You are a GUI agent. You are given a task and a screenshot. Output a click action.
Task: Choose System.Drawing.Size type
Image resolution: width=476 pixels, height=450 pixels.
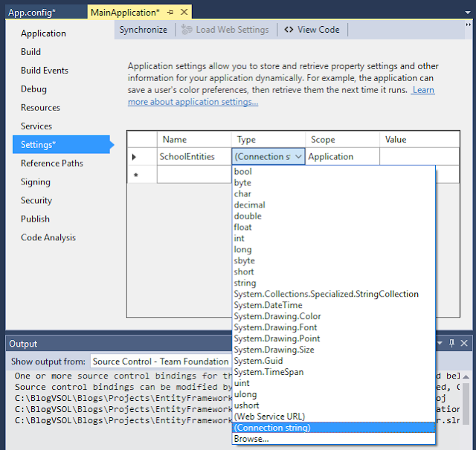(334, 350)
